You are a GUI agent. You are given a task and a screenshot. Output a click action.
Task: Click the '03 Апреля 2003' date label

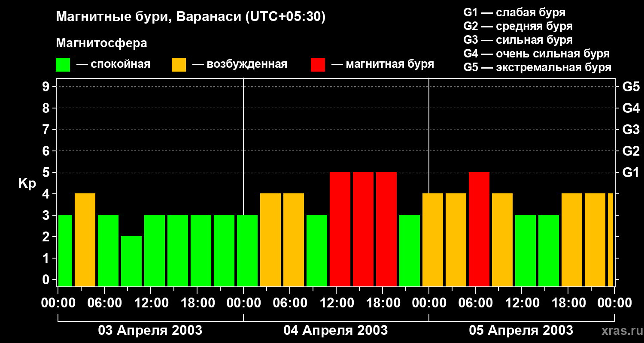pyautogui.click(x=150, y=331)
